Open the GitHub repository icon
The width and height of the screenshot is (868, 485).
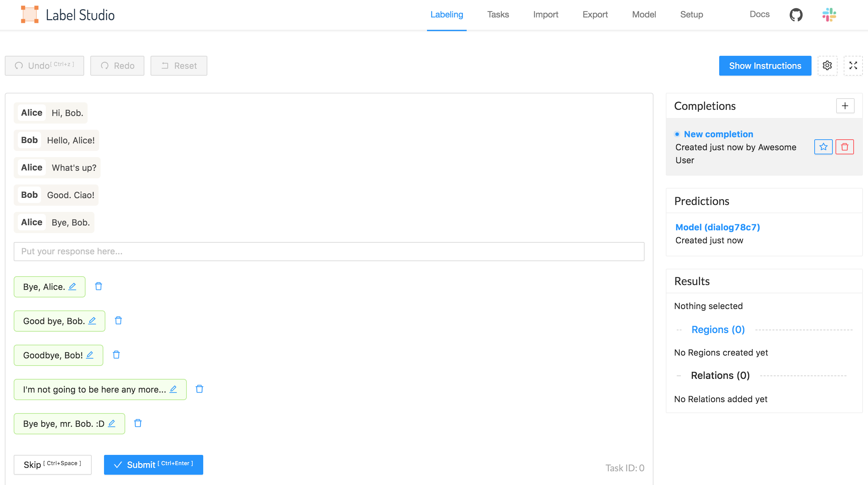[x=796, y=15]
